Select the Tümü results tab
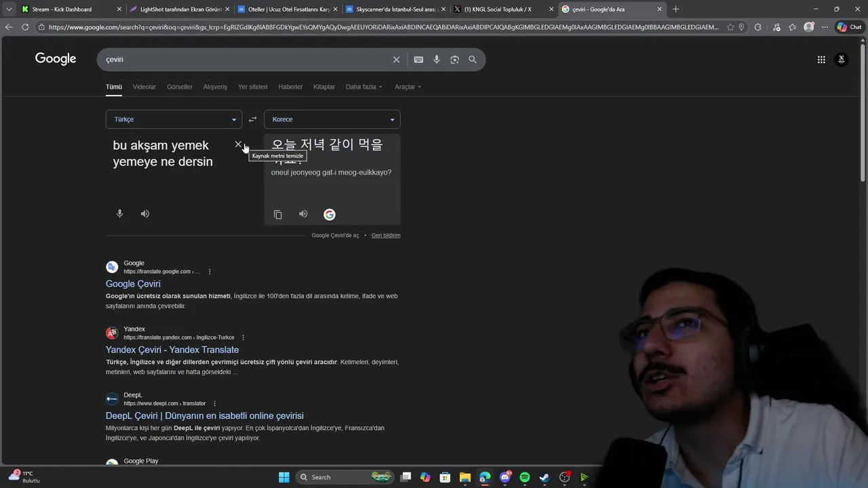 tap(114, 87)
